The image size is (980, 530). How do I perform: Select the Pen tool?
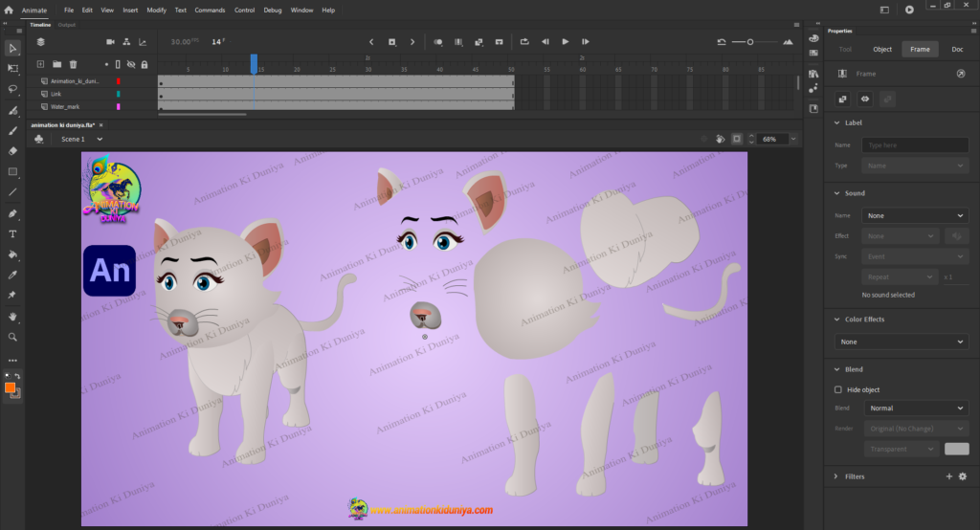coord(12,213)
